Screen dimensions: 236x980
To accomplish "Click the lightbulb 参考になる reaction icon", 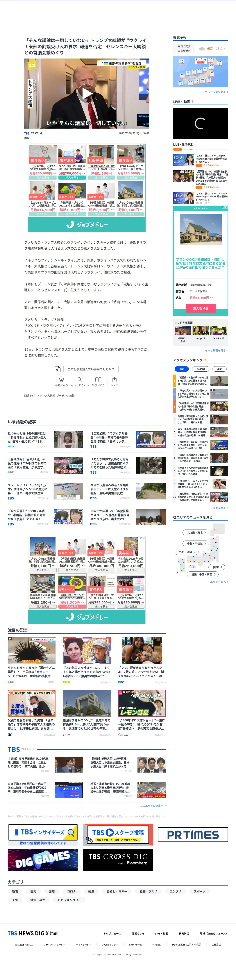I will (x=61, y=379).
